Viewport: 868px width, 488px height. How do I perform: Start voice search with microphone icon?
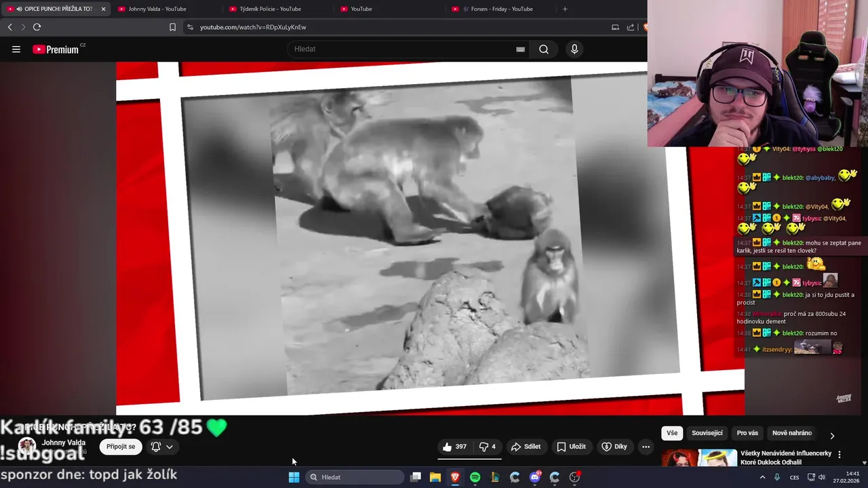pyautogui.click(x=574, y=49)
